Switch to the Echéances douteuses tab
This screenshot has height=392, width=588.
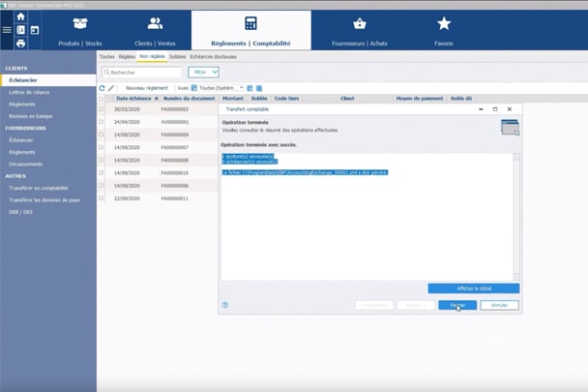[x=213, y=57]
